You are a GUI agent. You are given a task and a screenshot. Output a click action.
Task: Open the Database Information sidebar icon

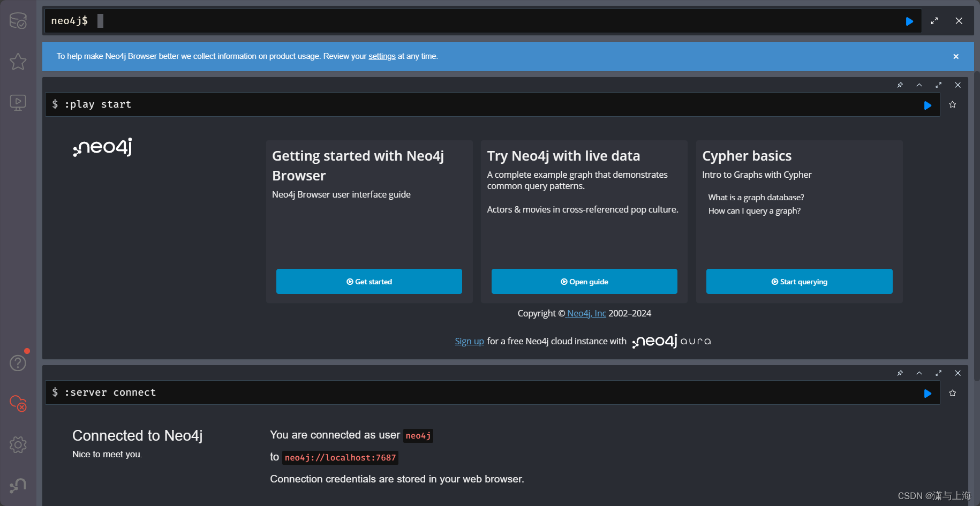click(x=18, y=21)
